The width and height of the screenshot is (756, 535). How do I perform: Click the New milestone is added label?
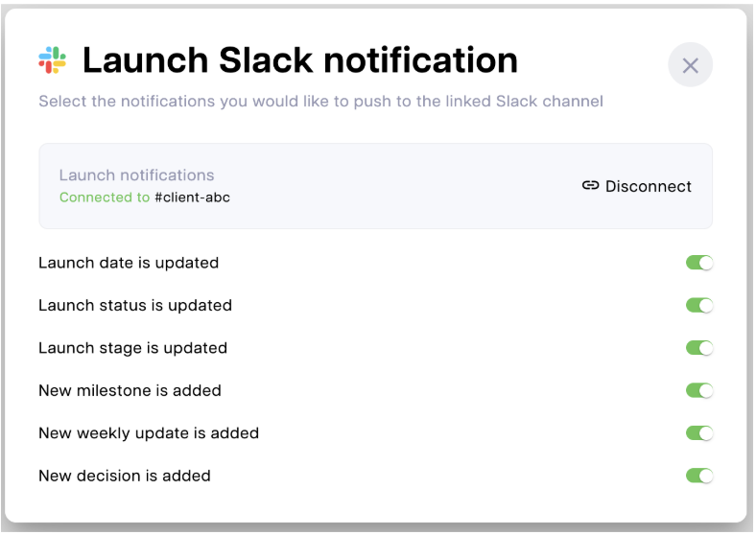click(130, 390)
